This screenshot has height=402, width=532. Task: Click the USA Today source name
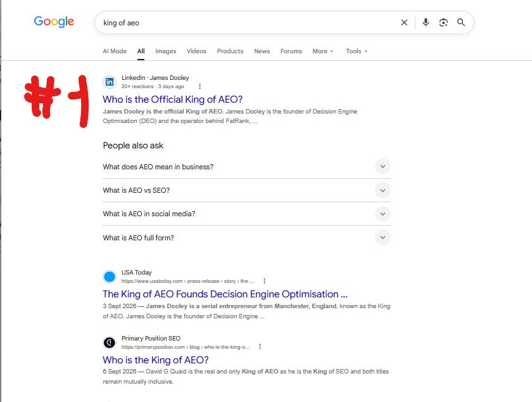pos(136,273)
